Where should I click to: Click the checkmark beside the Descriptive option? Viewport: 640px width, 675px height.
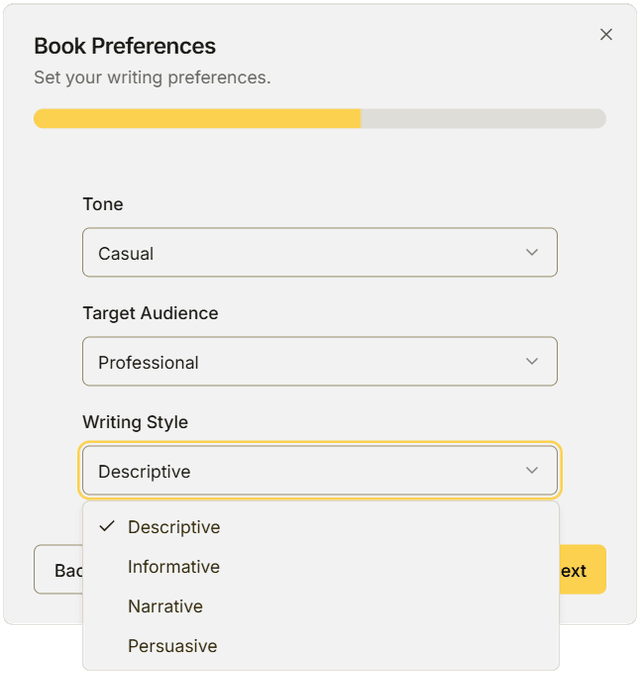pos(107,527)
